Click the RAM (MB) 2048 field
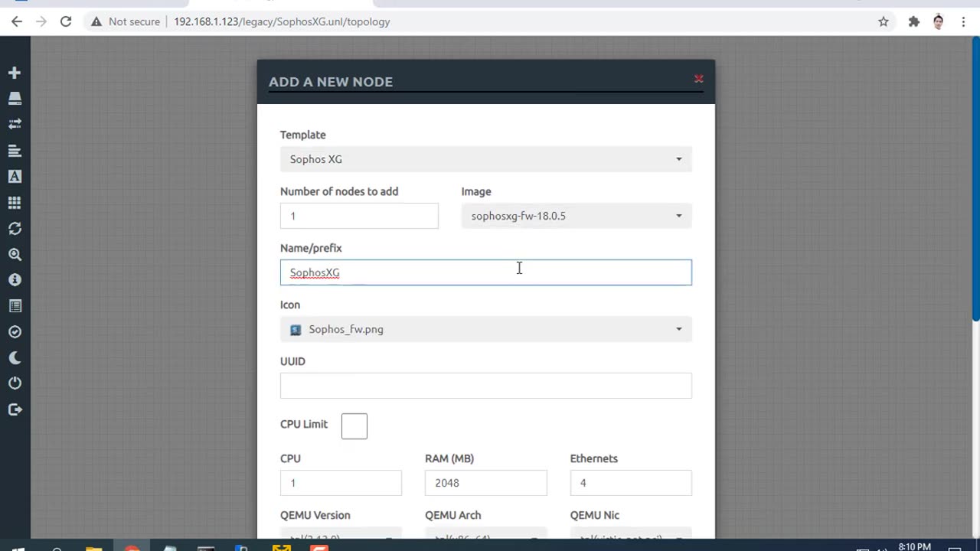Screen dimensions: 980x551 pos(486,483)
